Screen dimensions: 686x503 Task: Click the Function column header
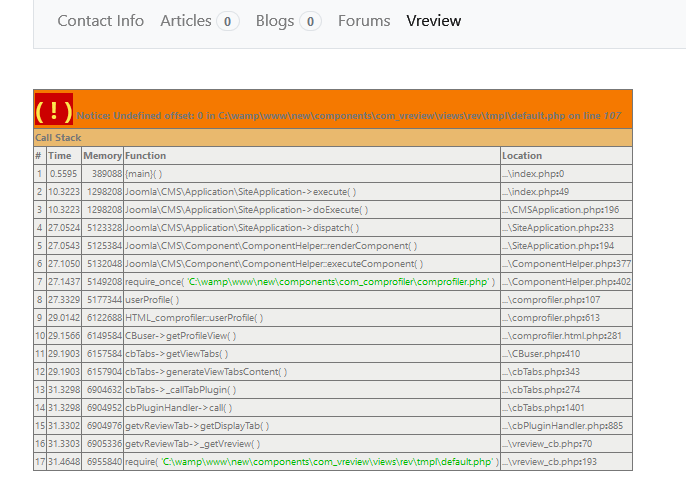146,156
